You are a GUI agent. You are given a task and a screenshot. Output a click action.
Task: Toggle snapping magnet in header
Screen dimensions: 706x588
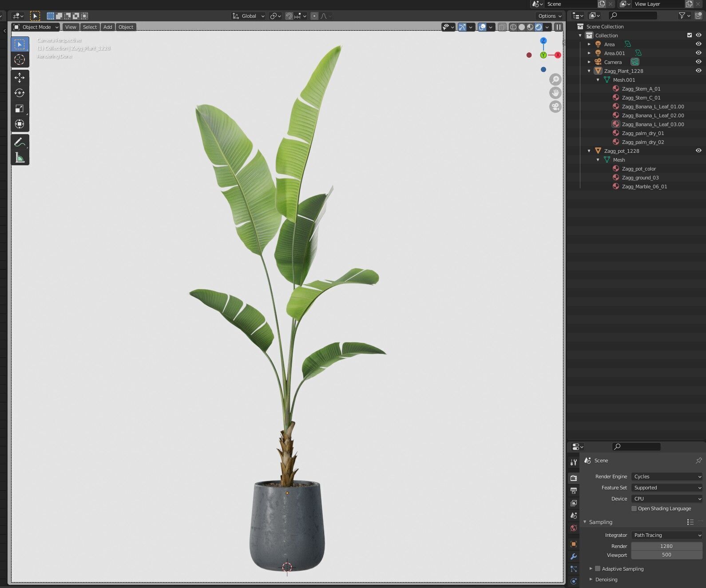click(289, 16)
